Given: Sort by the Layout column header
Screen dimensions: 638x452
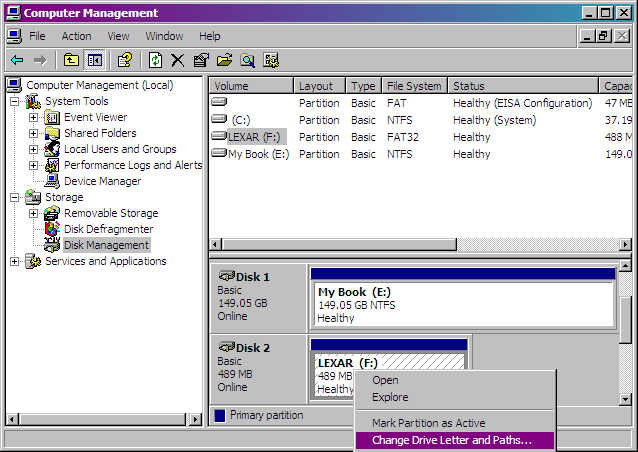Looking at the screenshot, I should 320,86.
